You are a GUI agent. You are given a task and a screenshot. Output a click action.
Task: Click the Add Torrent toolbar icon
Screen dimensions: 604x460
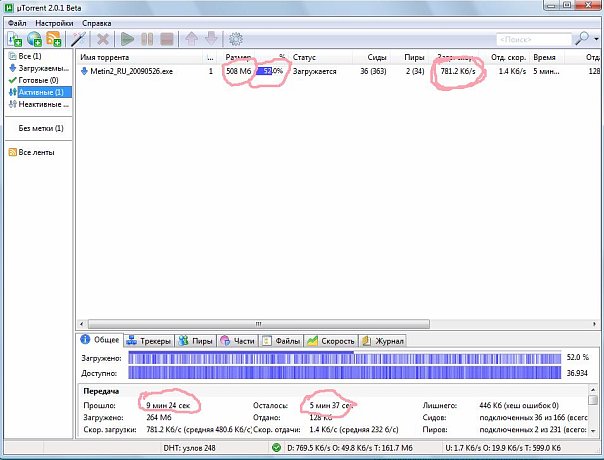[x=14, y=39]
